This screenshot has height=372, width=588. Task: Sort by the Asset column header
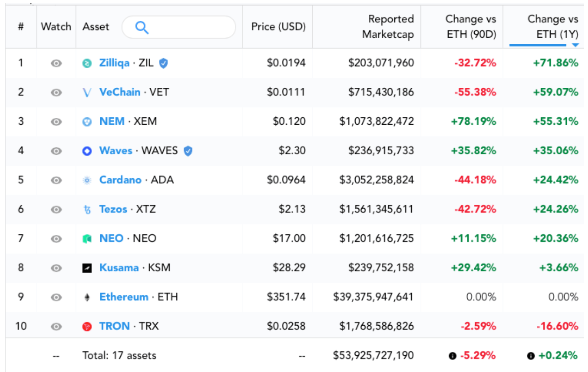pos(96,27)
